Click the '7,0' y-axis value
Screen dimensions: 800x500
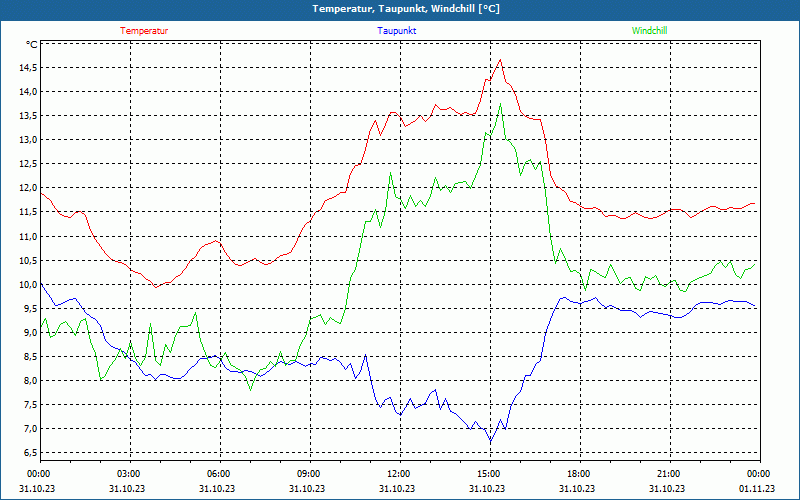coord(31,429)
